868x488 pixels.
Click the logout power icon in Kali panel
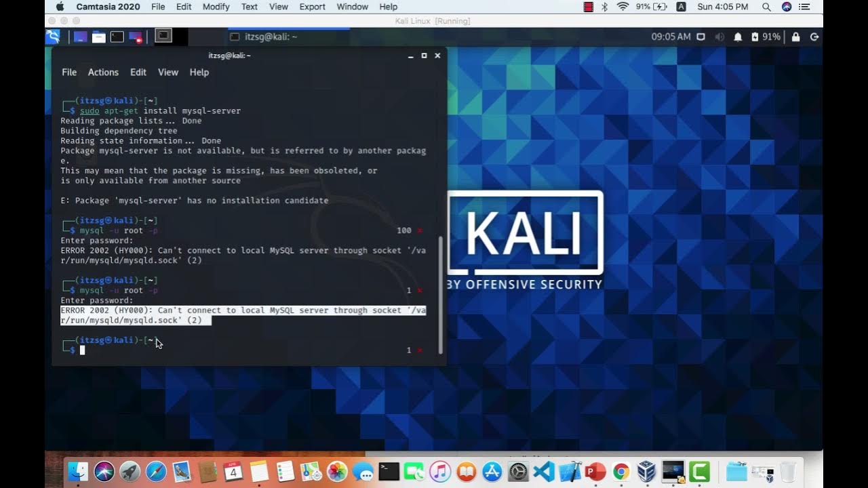click(x=814, y=37)
